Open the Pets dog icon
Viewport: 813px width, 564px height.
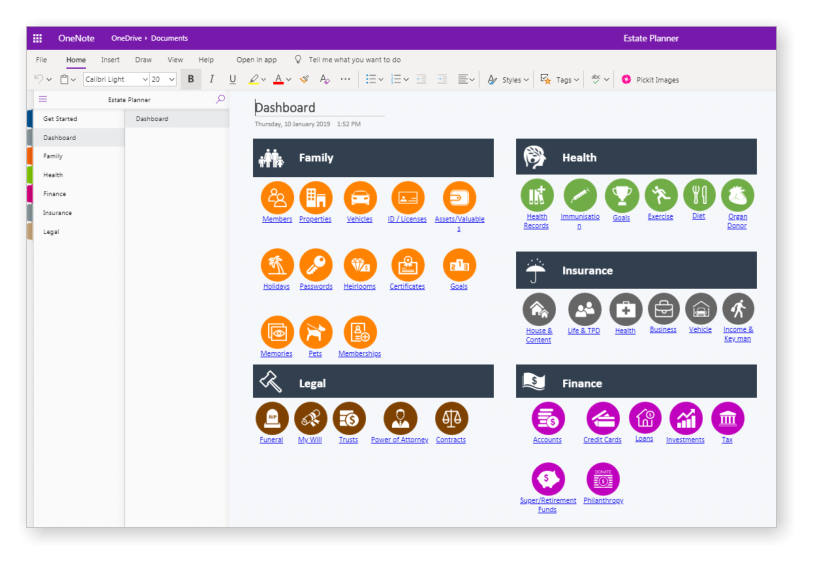click(316, 332)
